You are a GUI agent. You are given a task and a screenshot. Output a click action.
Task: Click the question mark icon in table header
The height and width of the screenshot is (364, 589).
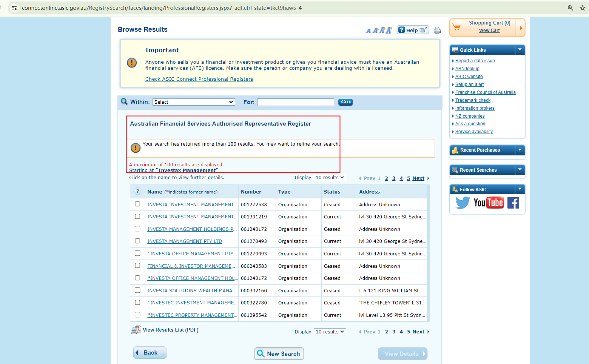click(x=137, y=191)
